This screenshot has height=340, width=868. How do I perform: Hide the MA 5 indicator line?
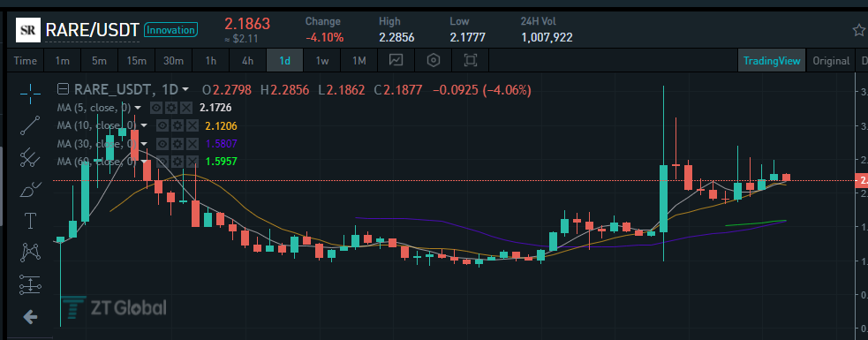point(156,108)
